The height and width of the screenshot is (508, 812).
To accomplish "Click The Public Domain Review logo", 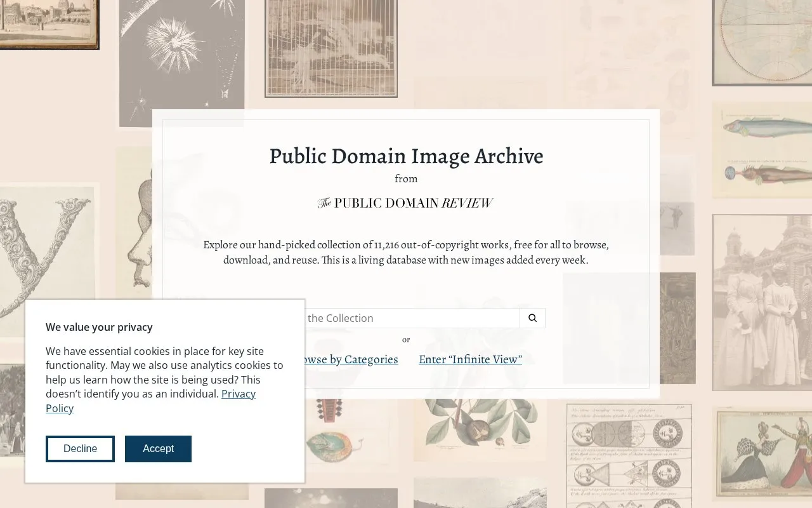I will [405, 203].
